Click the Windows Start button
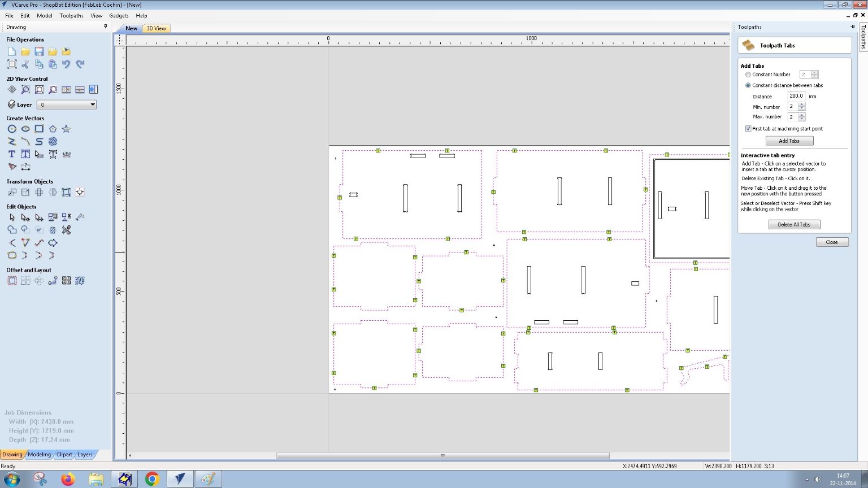This screenshot has width=868, height=488. [x=11, y=480]
